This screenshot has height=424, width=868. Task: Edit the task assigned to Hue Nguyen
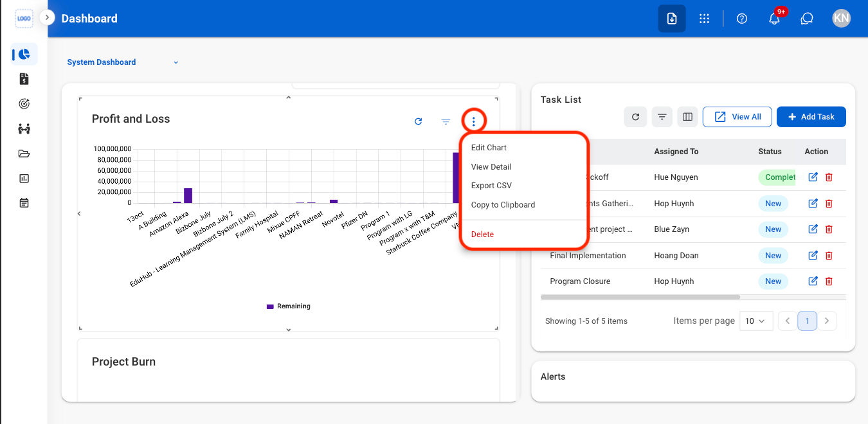coord(813,177)
